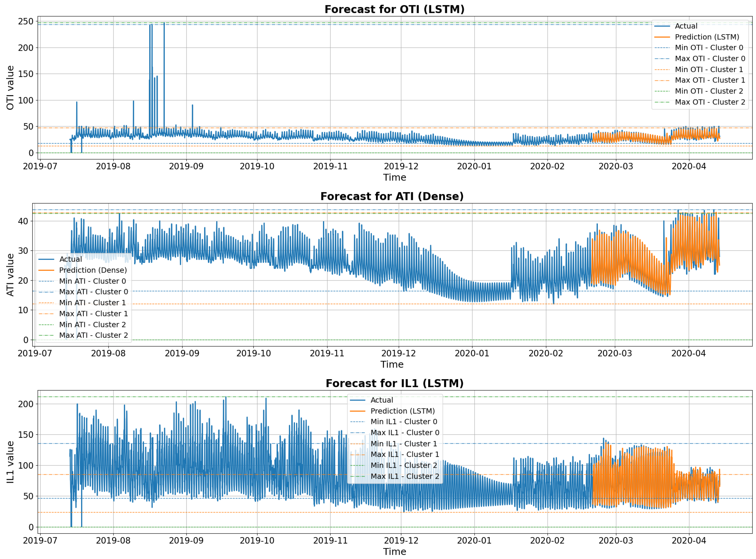This screenshot has width=756, height=559.
Task: Click the 'OTI value' y-axis label
Action: click(10, 88)
